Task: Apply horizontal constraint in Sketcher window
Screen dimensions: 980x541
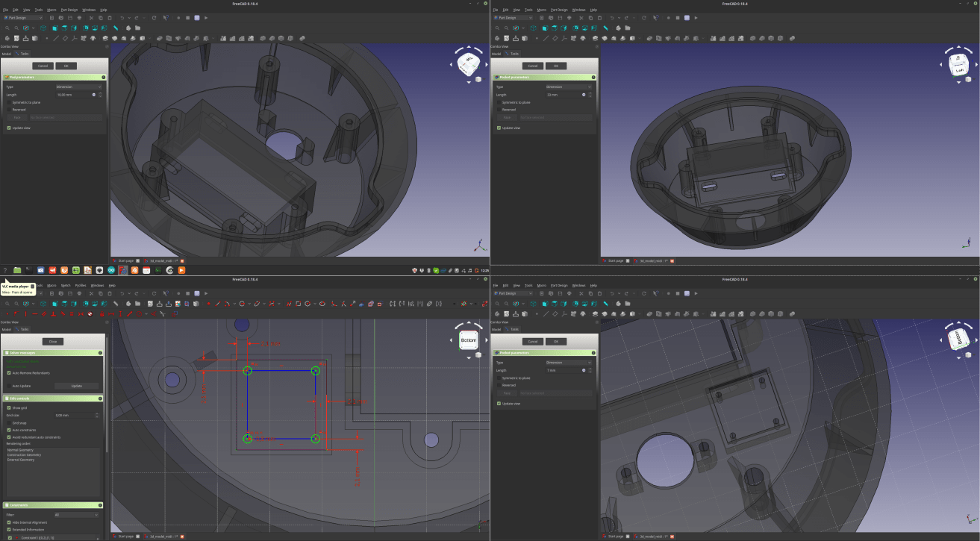Action: click(35, 314)
